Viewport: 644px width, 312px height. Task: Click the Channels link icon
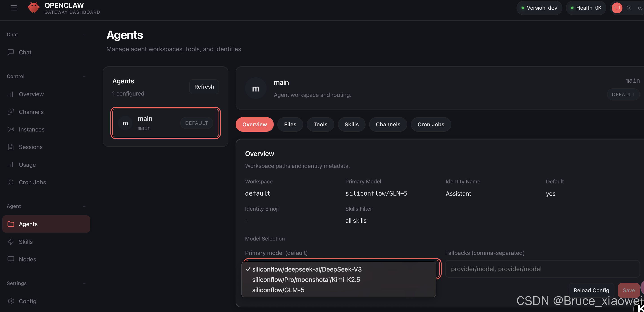11,112
